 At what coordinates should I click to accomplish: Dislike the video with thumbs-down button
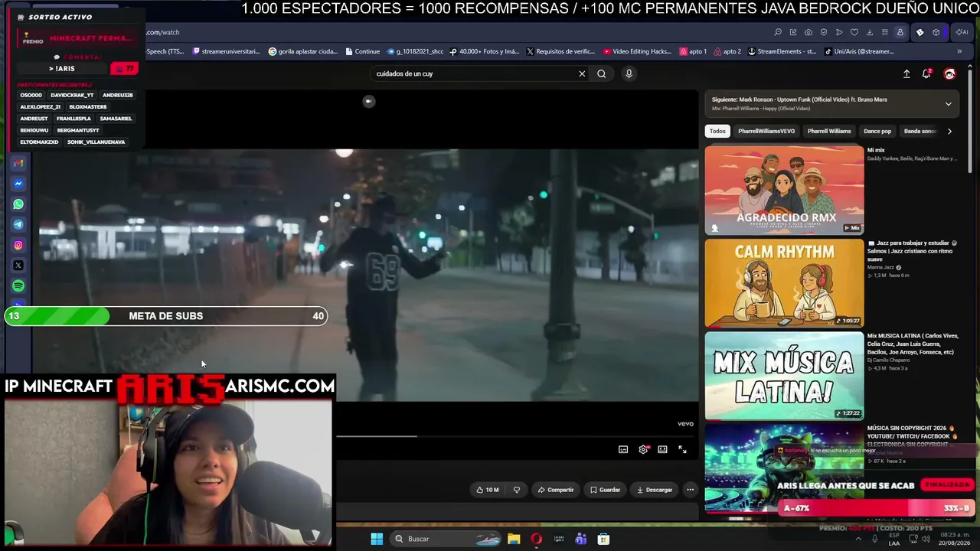click(x=516, y=490)
